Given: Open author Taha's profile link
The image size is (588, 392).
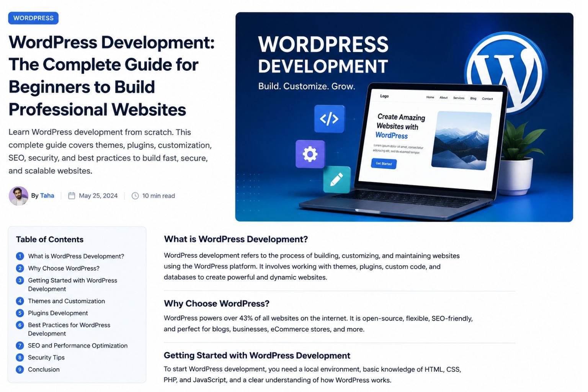Looking at the screenshot, I should (x=47, y=196).
